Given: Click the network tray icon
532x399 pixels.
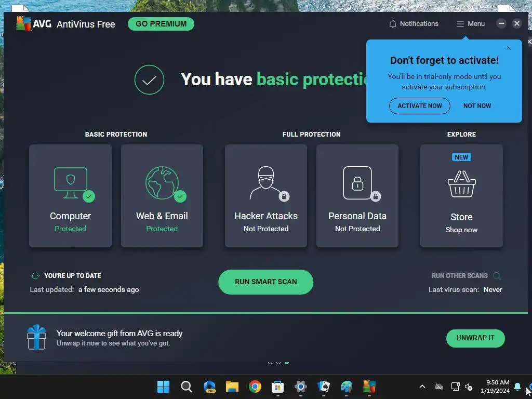Looking at the screenshot, I should [x=455, y=387].
